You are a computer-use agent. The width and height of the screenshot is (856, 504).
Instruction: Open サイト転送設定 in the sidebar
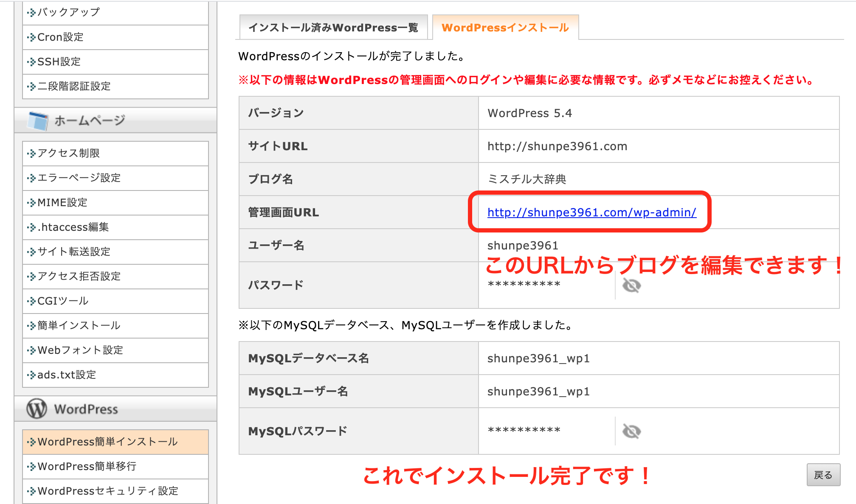115,252
